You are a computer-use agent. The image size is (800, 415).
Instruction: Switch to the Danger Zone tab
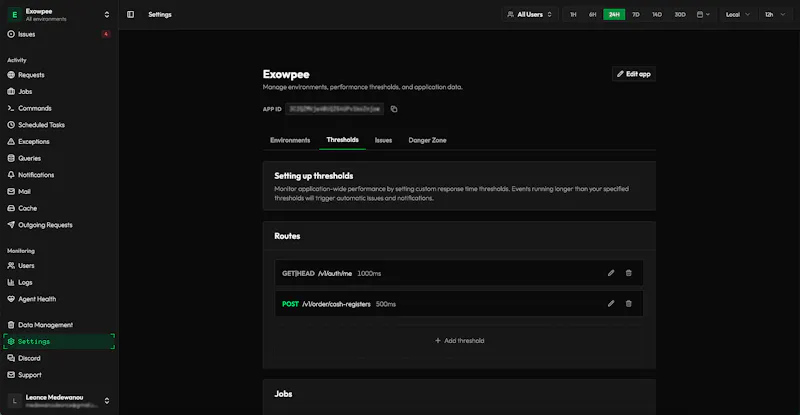pyautogui.click(x=427, y=140)
